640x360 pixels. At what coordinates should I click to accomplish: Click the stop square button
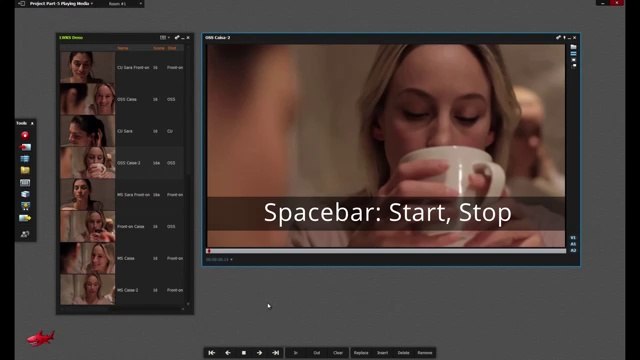pos(244,353)
